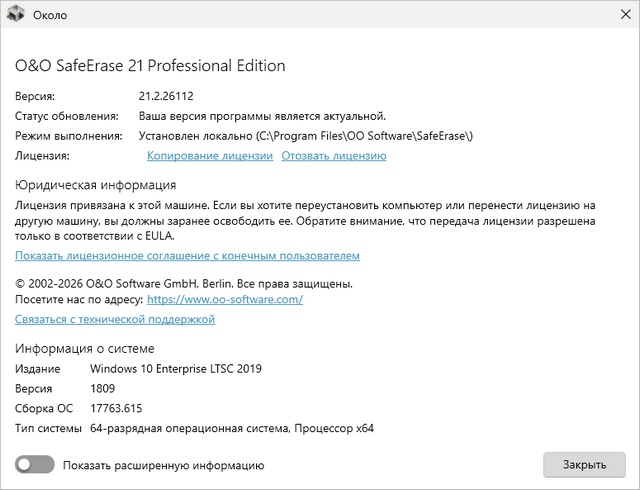Show the end user license agreement
Screen dimensions: 640x490
(187, 256)
